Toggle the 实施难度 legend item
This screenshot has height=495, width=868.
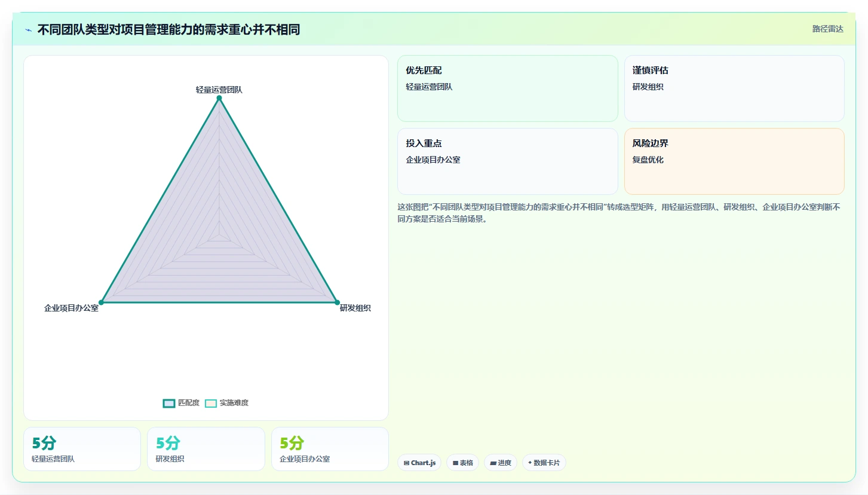tap(227, 403)
